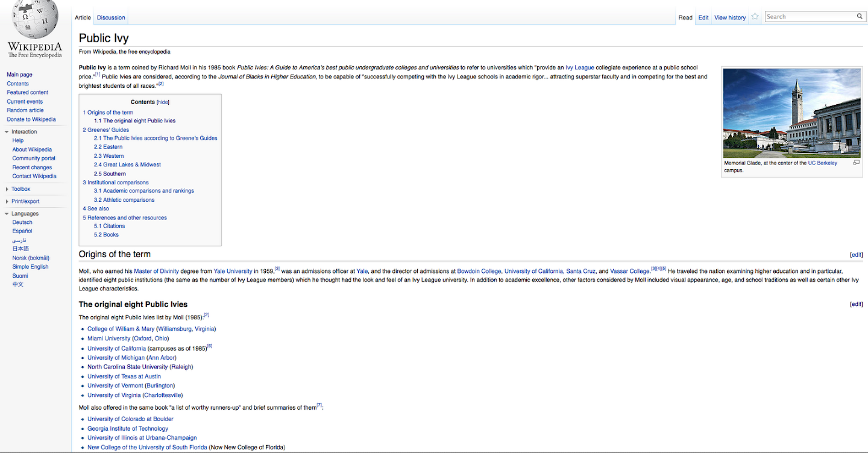Click the watchlist star icon
The height and width of the screenshot is (453, 868).
point(755,17)
